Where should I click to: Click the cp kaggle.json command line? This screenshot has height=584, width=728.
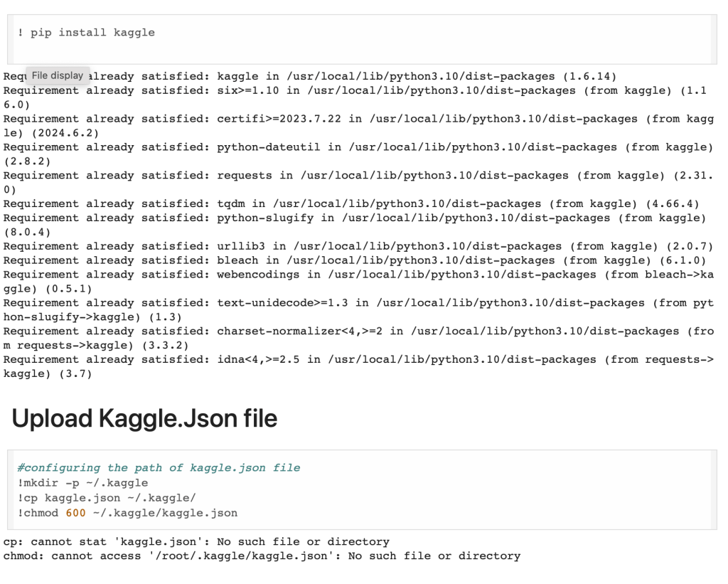click(x=107, y=498)
